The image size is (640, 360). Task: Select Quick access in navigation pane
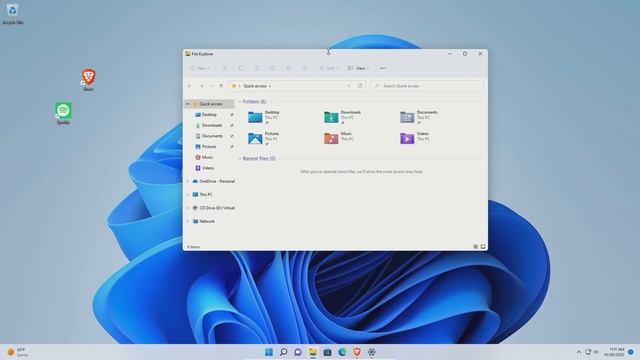(x=211, y=104)
